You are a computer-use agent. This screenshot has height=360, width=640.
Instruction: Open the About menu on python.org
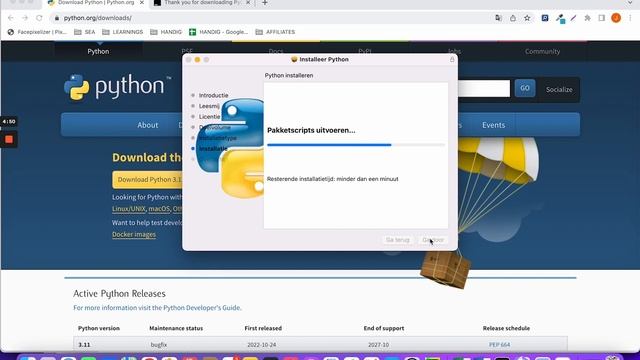[x=147, y=125]
